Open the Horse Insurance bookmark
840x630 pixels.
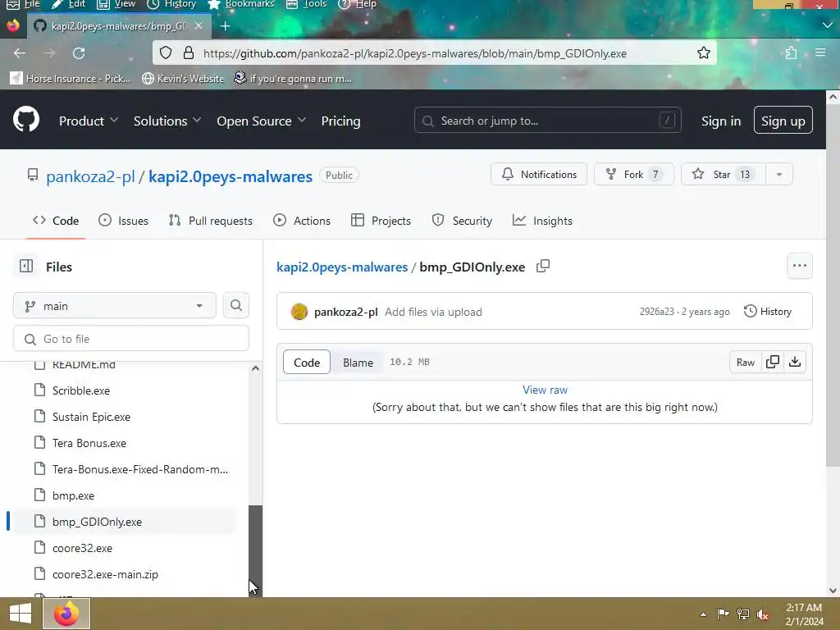coord(71,79)
